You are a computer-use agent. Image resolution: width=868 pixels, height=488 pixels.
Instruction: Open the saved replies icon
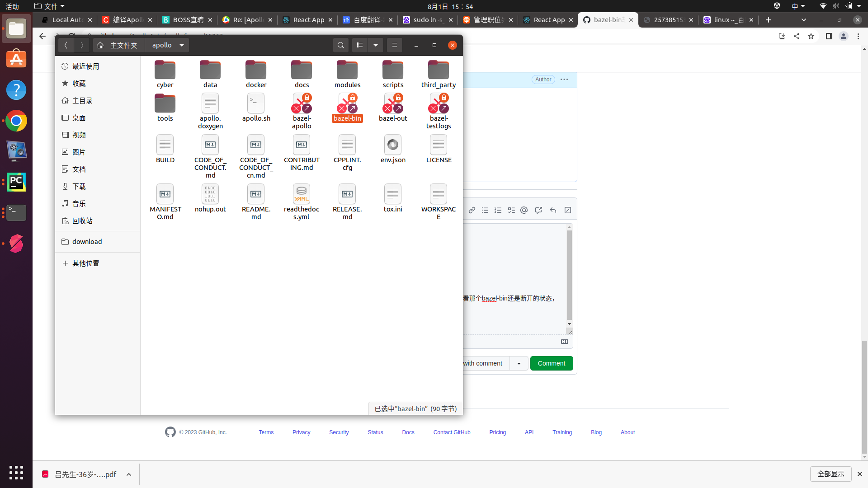553,210
